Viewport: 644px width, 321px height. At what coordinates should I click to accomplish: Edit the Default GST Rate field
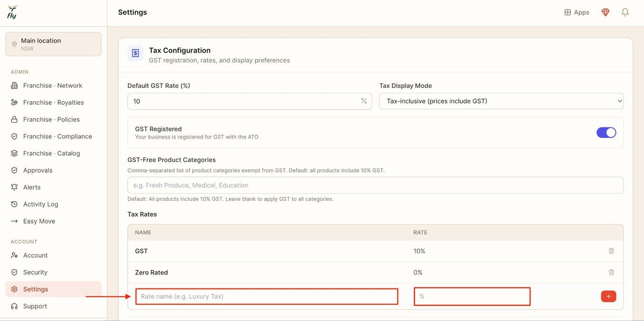click(250, 101)
